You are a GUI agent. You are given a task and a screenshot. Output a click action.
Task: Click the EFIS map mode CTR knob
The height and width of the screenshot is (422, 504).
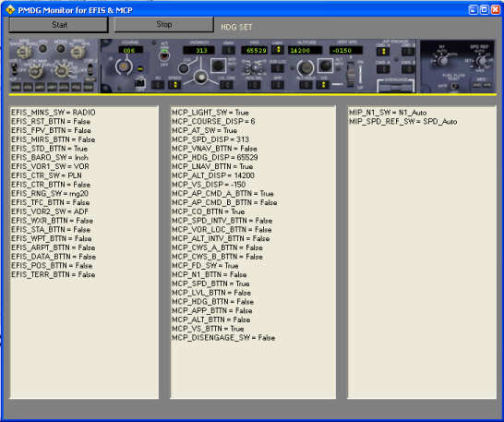(x=36, y=71)
